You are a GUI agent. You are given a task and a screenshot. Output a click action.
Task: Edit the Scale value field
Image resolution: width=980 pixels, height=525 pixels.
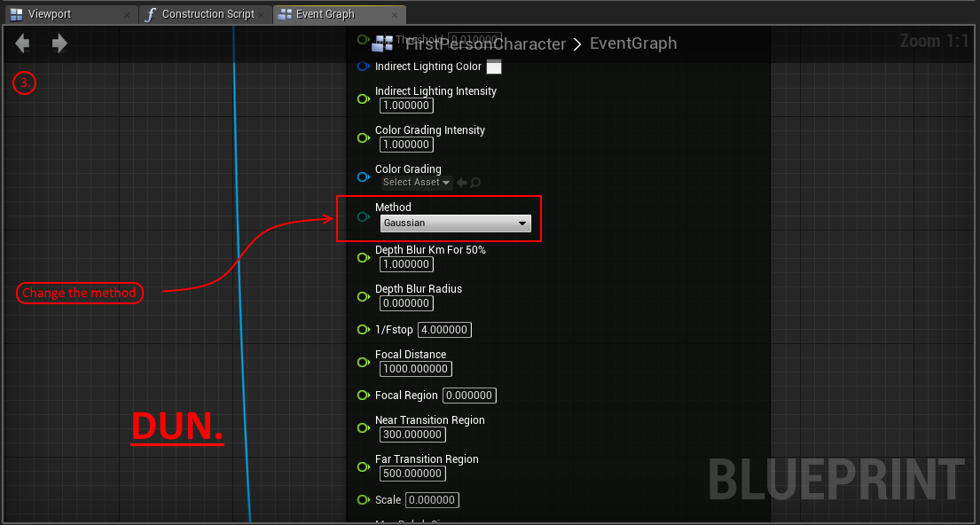[433, 501]
